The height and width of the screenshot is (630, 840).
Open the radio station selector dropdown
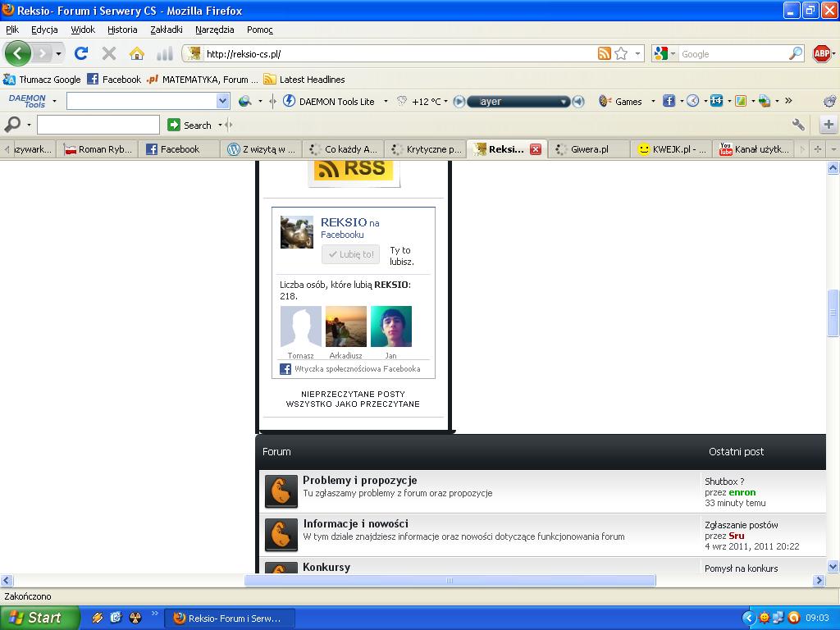(564, 102)
